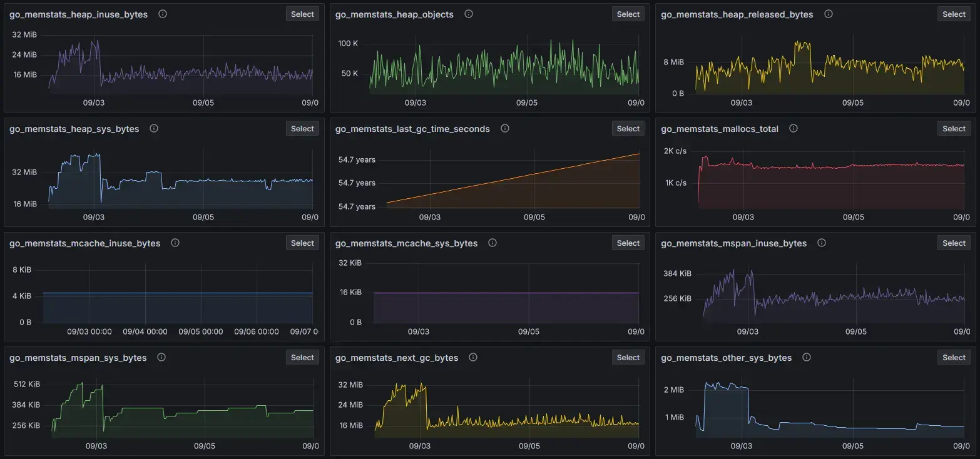Click the go_memstats_heap_objects panel title
The image size is (980, 459).
click(x=394, y=14)
